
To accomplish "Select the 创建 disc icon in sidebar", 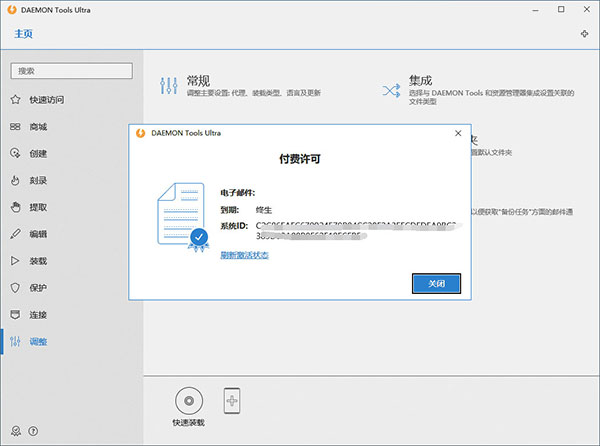I will click(x=15, y=153).
